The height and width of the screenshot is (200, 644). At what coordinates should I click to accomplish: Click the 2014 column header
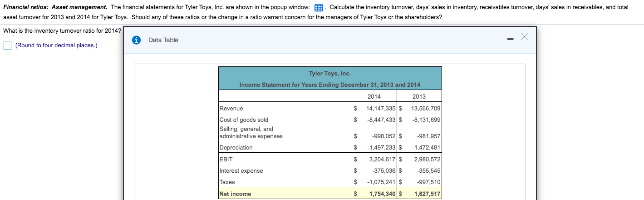tap(374, 96)
